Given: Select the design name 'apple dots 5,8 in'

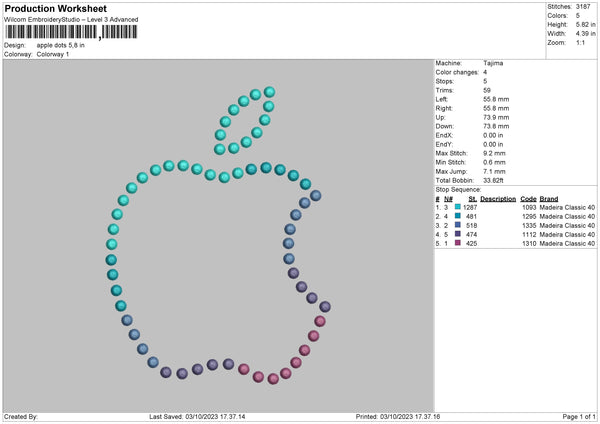Looking at the screenshot, I should coord(60,45).
